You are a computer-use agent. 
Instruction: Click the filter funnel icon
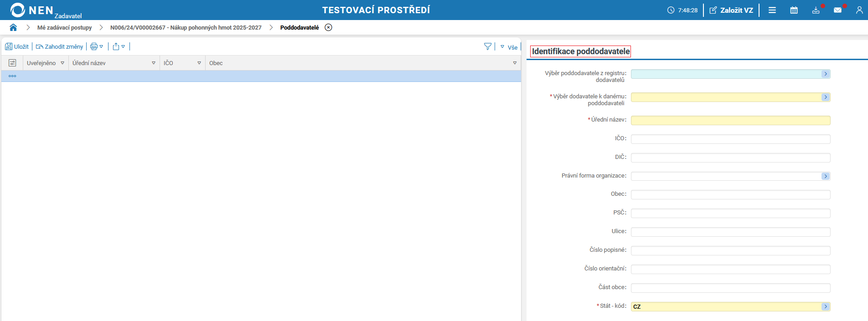tap(488, 46)
